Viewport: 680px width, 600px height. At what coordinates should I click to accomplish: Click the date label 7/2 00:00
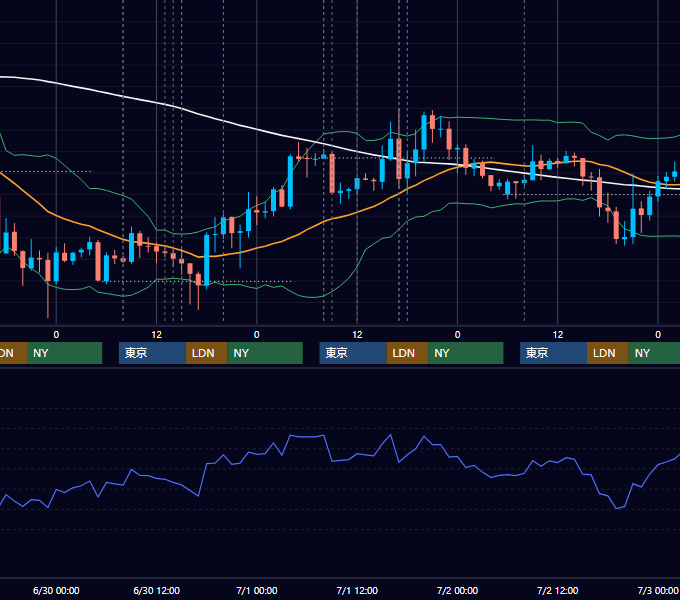coord(457,590)
